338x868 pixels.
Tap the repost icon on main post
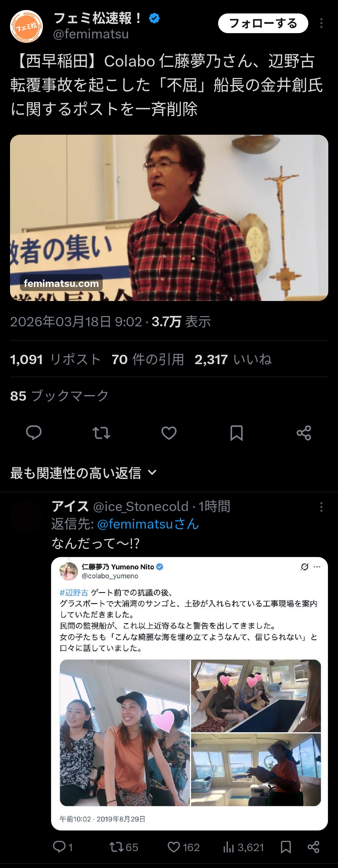[x=101, y=433]
